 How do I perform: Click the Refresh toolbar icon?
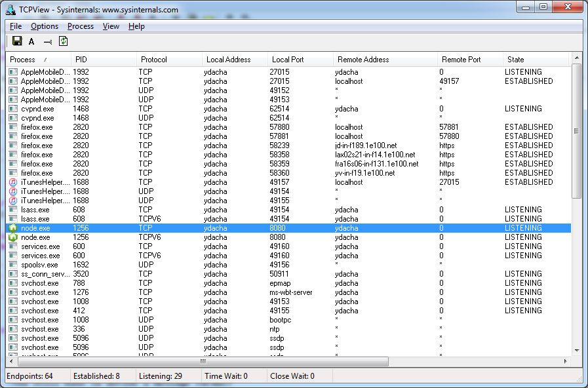[64, 41]
